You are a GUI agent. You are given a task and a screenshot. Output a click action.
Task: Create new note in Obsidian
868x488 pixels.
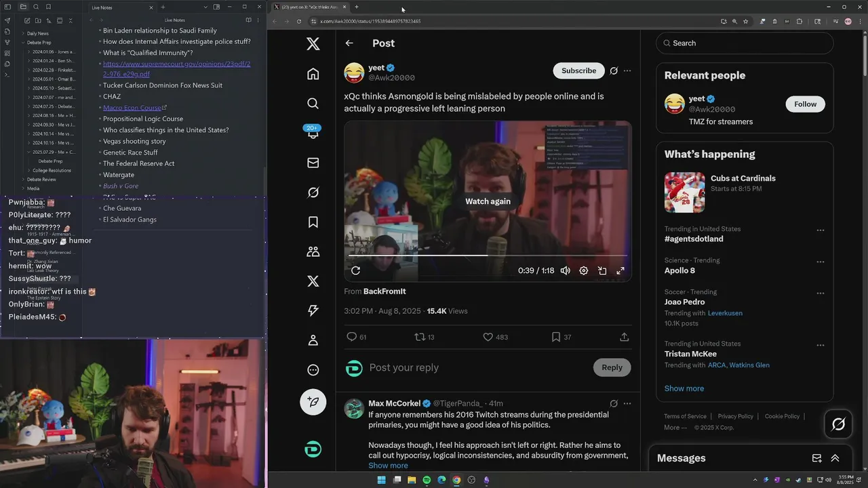[x=26, y=21]
